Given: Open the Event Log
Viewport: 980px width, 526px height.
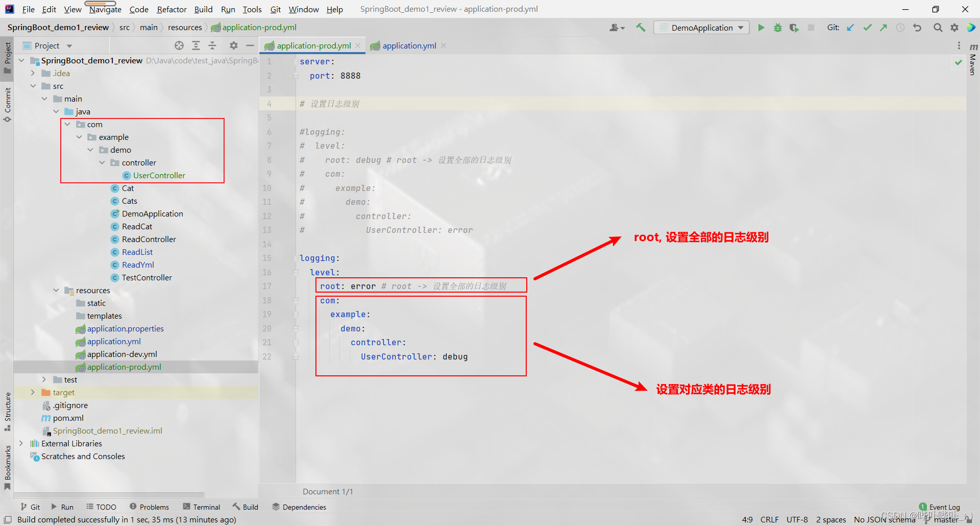Looking at the screenshot, I should coord(939,507).
